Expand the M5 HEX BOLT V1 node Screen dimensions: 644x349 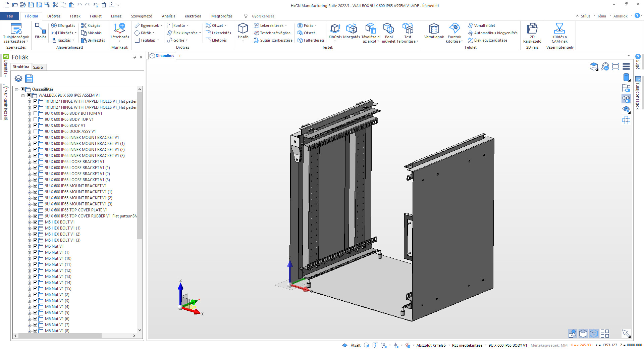point(29,222)
